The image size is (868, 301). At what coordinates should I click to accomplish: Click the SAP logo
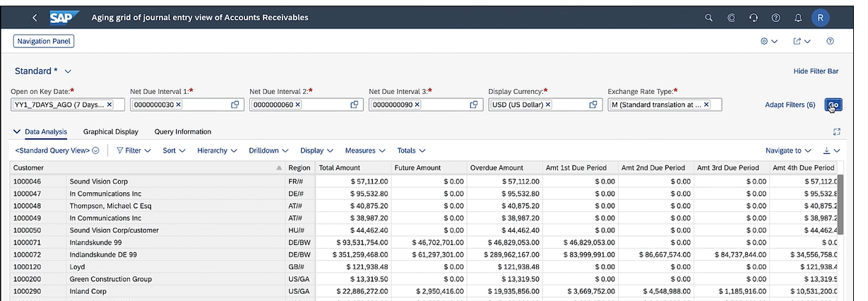tap(64, 18)
